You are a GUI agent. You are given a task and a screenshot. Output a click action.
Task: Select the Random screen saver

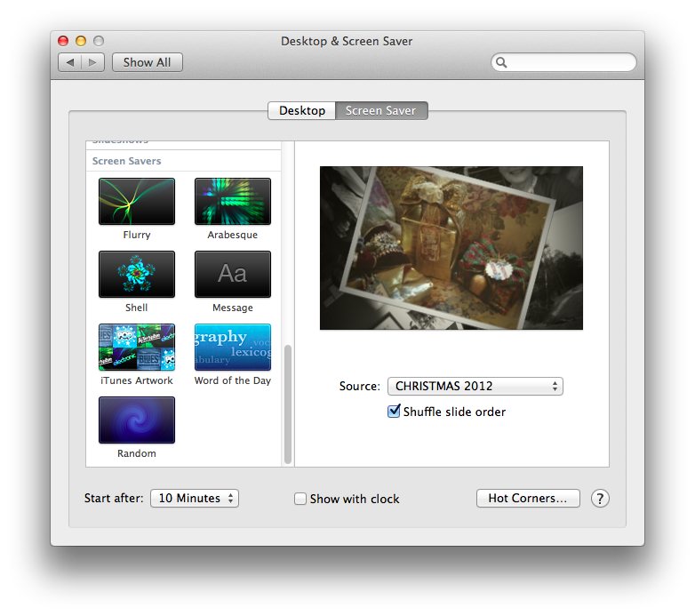pyautogui.click(x=137, y=420)
